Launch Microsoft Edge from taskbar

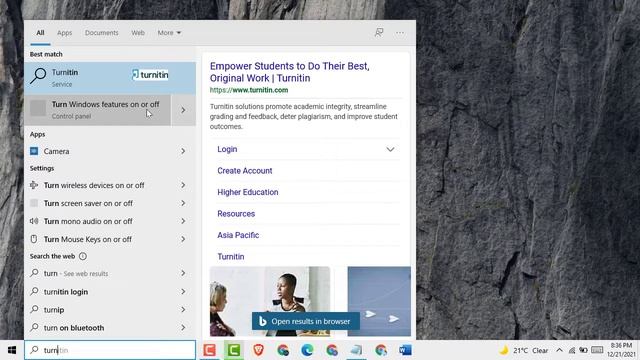coord(307,350)
